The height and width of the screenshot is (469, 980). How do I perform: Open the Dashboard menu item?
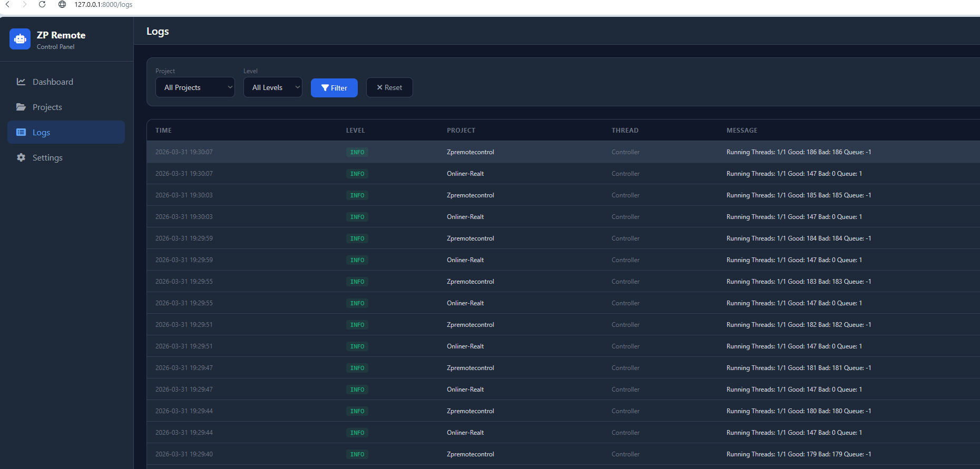pos(66,82)
